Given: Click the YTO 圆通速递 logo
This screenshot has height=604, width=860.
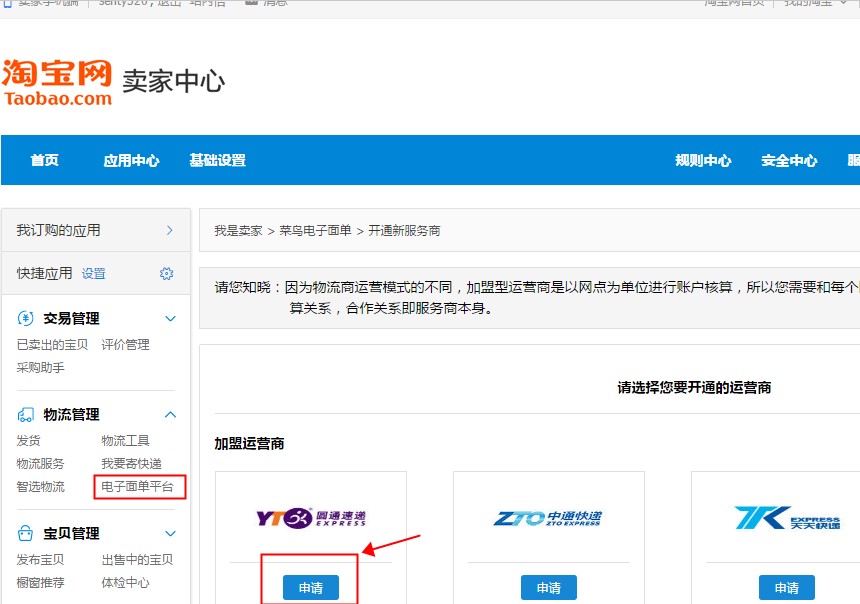Looking at the screenshot, I should tap(311, 518).
